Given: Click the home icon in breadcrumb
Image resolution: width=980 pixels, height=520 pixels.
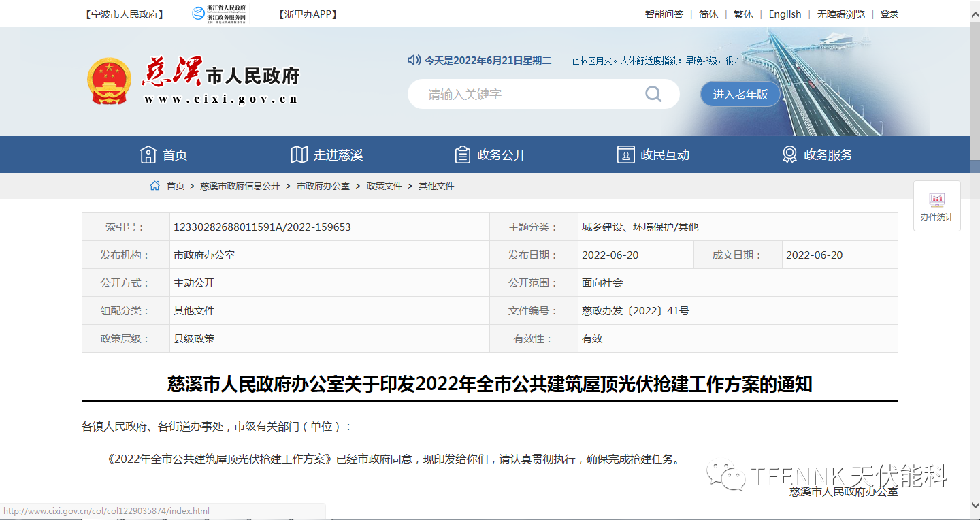Looking at the screenshot, I should pyautogui.click(x=155, y=186).
